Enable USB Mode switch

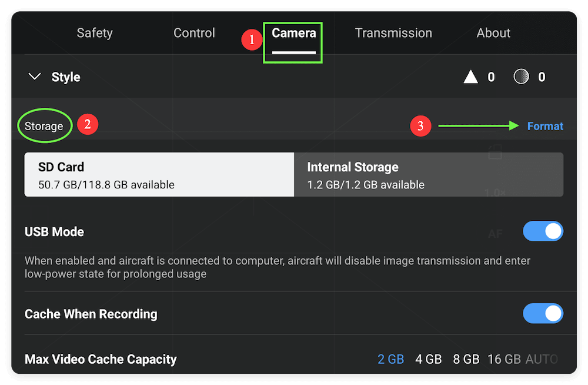click(x=543, y=231)
